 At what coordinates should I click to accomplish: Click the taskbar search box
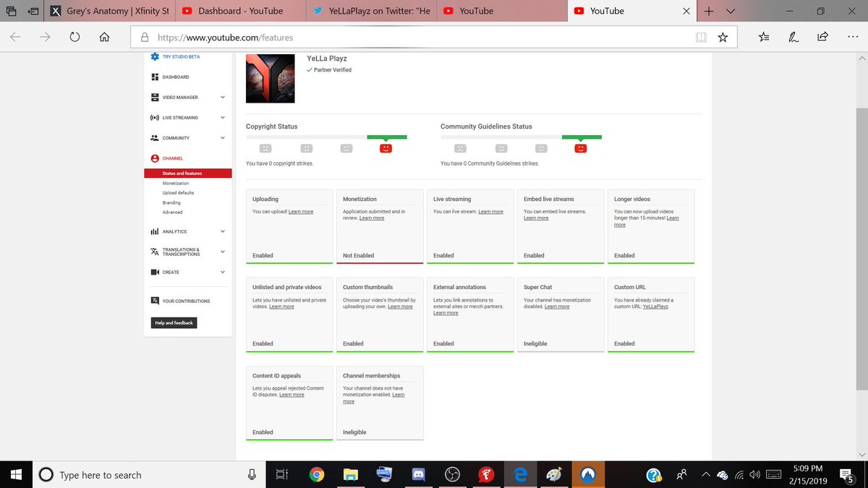pos(148,474)
